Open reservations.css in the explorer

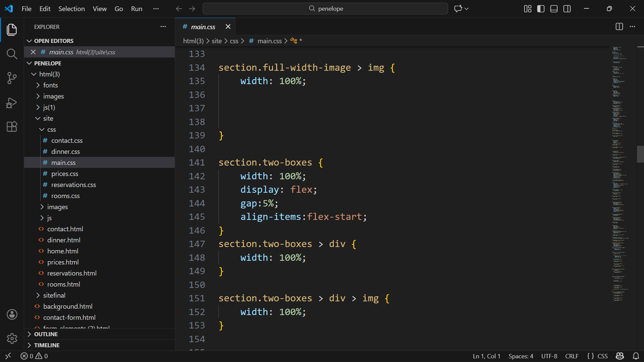coord(73,185)
